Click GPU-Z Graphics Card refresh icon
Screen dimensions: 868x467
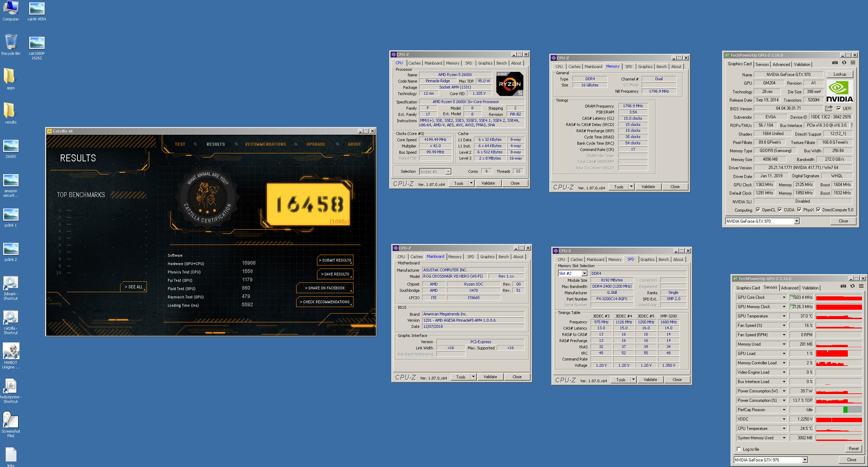pyautogui.click(x=844, y=63)
